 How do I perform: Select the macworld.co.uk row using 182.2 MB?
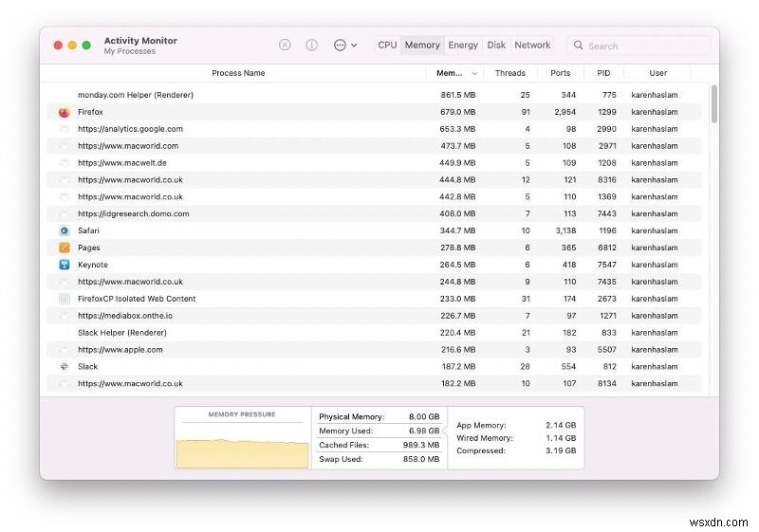(374, 383)
